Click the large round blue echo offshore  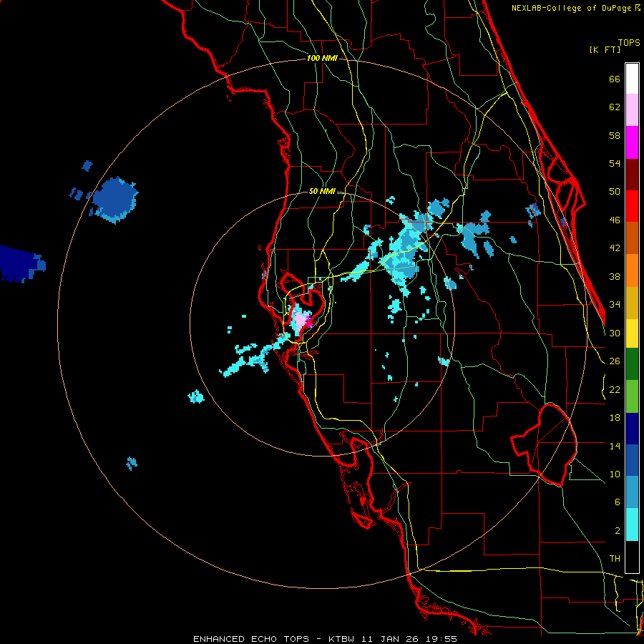(114, 200)
